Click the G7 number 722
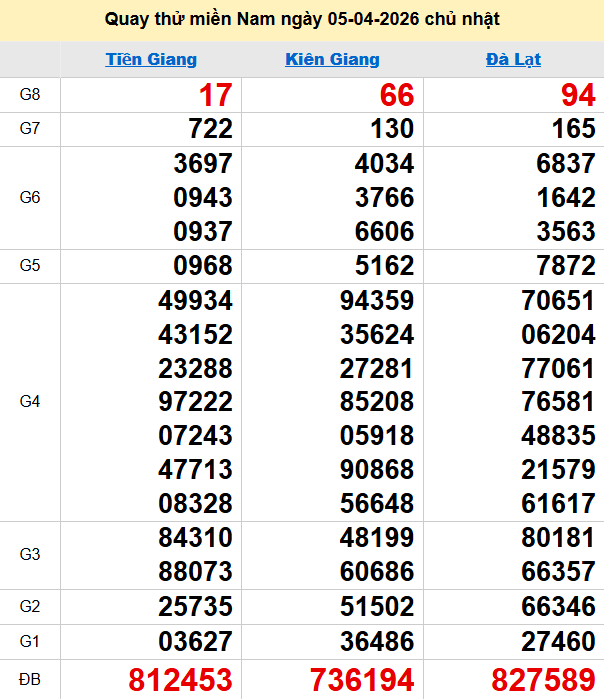 [210, 129]
